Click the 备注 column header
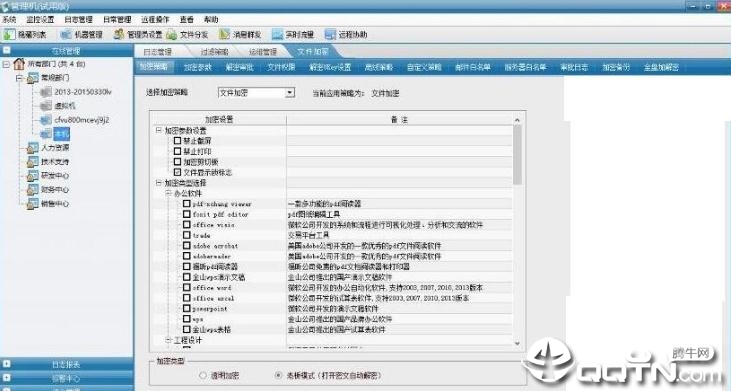 (x=400, y=120)
